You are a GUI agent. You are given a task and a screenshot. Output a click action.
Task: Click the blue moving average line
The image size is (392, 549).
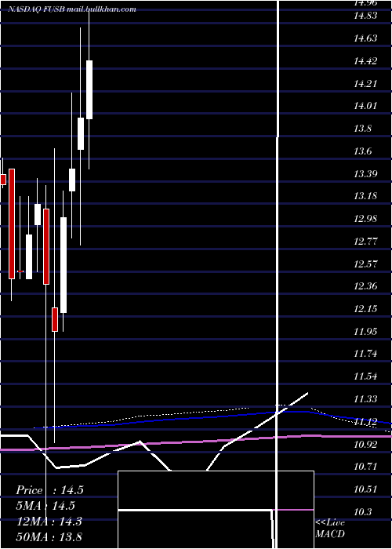tap(212, 419)
